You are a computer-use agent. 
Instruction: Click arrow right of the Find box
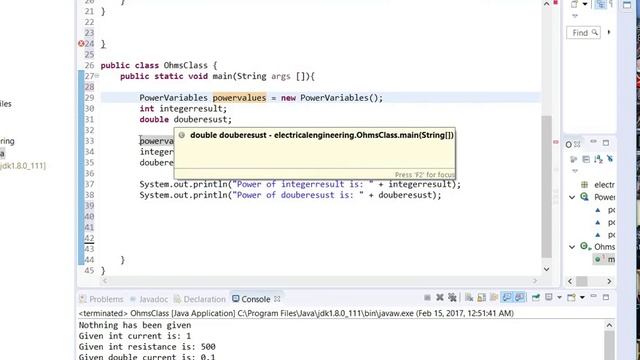609,32
